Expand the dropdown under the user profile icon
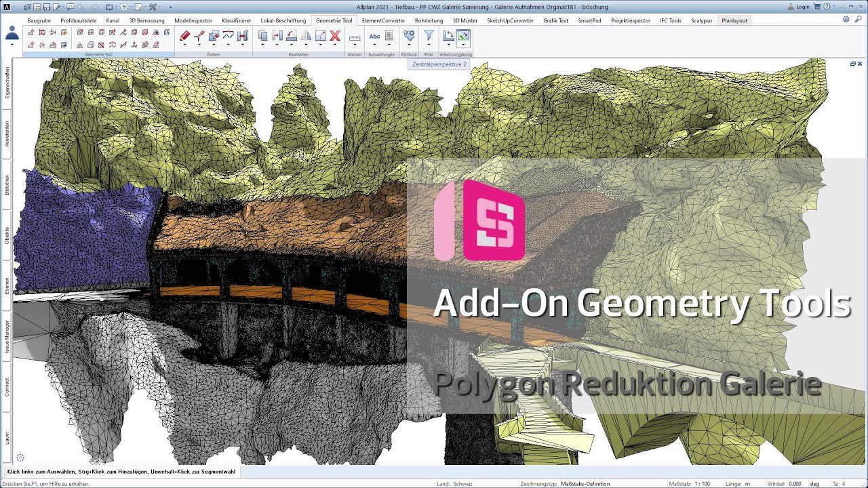Image resolution: width=868 pixels, height=488 pixels. pyautogui.click(x=12, y=45)
